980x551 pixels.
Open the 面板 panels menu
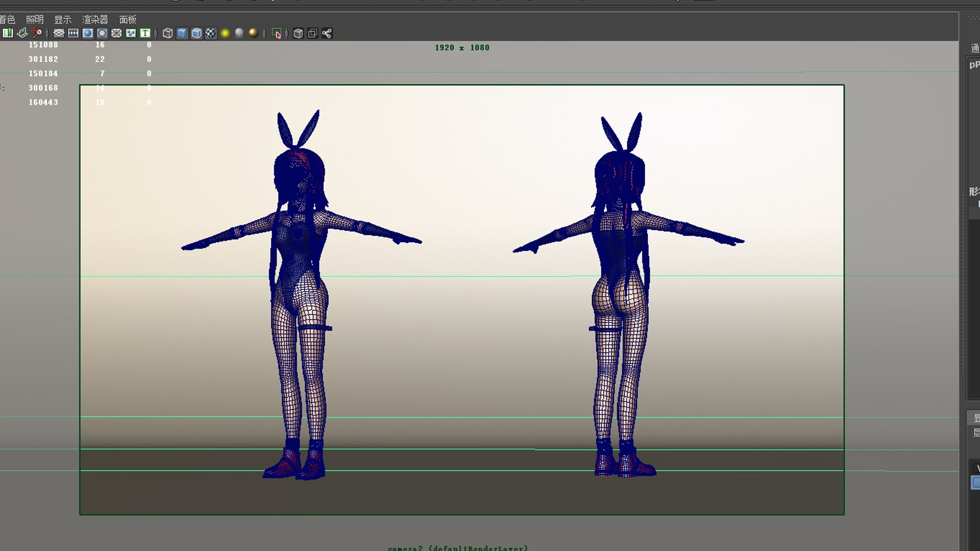[128, 19]
